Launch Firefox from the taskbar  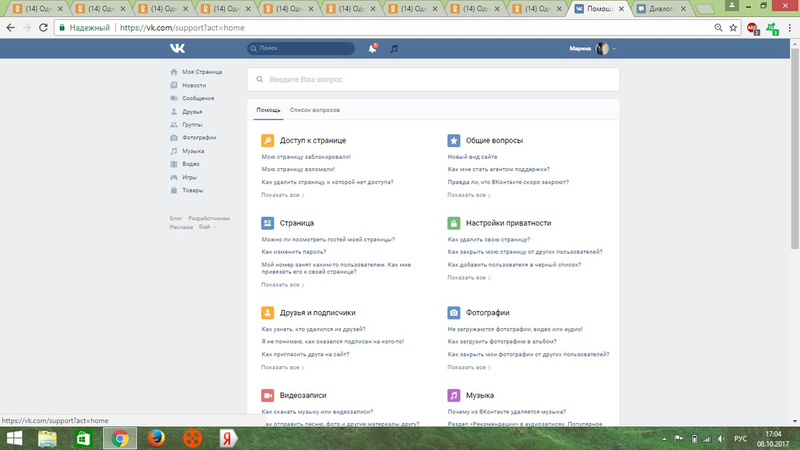tap(158, 437)
